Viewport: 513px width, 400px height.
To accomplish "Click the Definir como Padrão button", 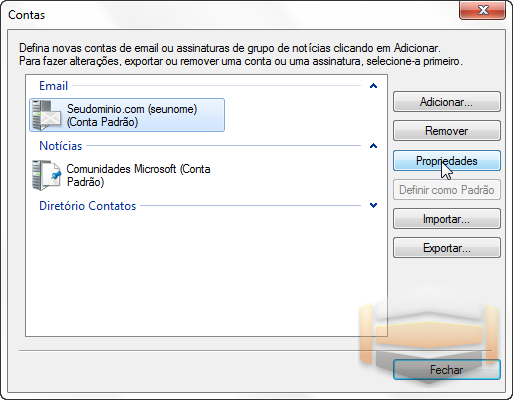I will pos(447,190).
